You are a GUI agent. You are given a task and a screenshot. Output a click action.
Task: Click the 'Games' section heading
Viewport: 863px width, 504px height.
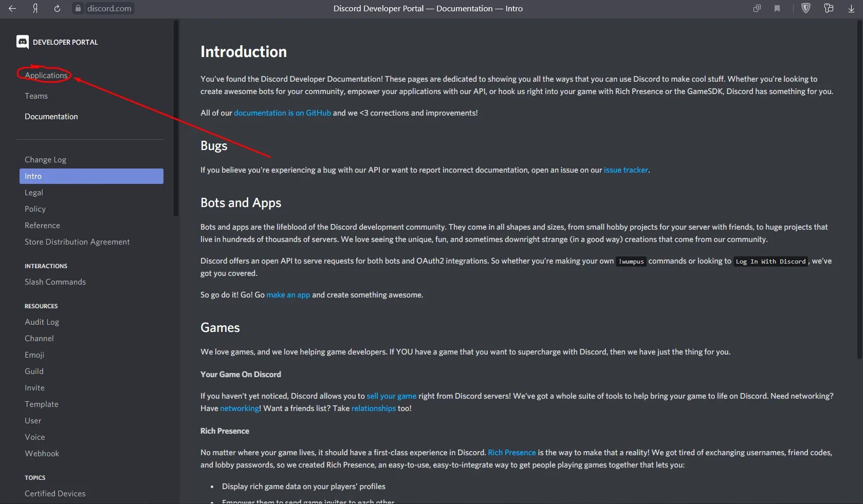tap(220, 328)
